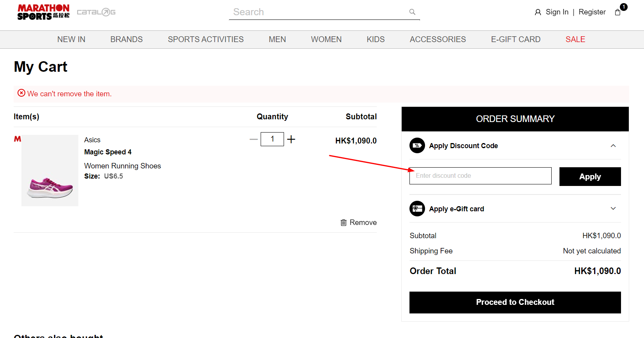Click the ORDER SUMMARY header
Screen dimensions: 644x338
515,119
